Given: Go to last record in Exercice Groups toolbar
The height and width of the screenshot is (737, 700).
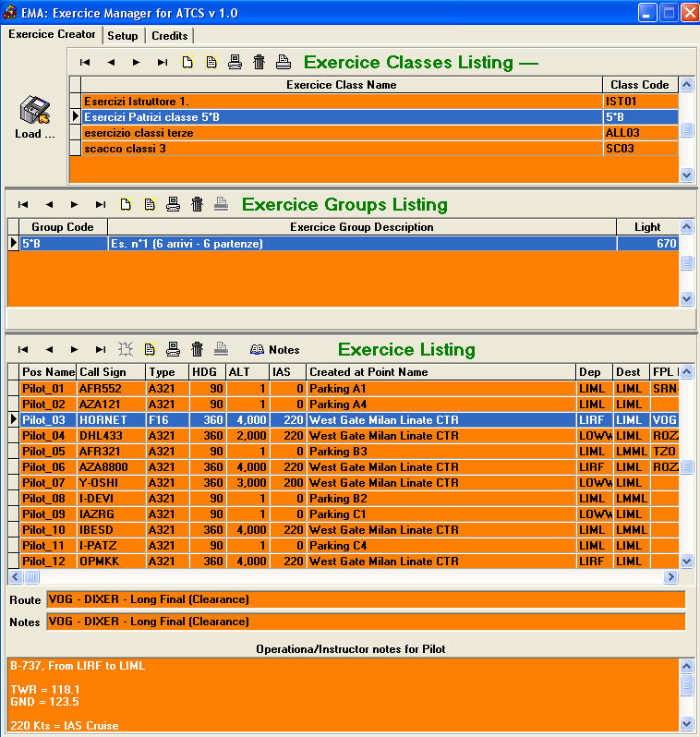Looking at the screenshot, I should coord(100,204).
